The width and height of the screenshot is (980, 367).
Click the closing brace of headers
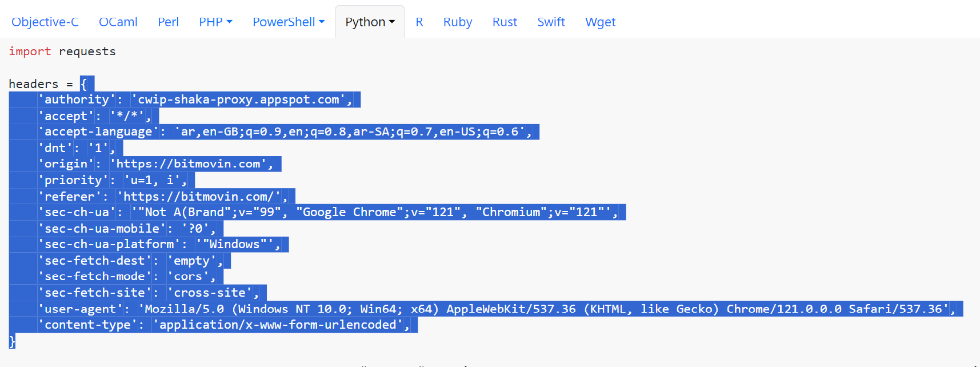[12, 341]
